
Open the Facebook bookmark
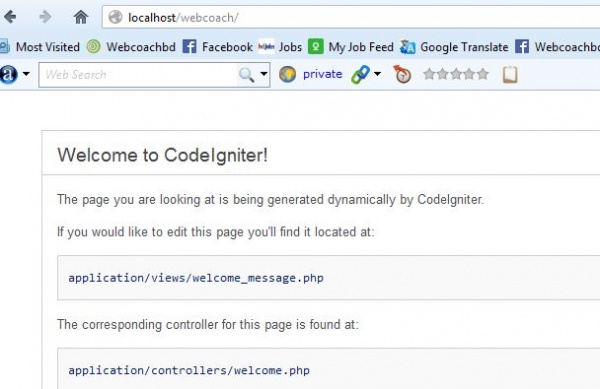pyautogui.click(x=217, y=47)
